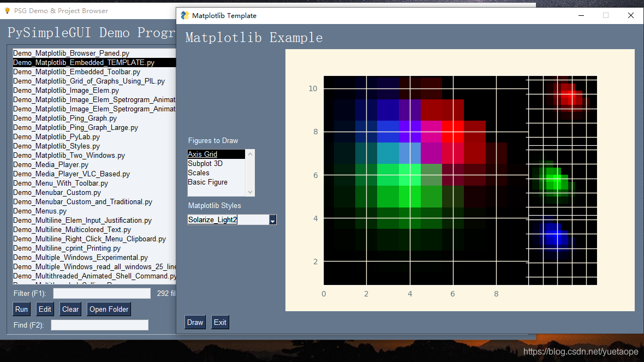Select Axis Grid in Figures to Draw
Viewport: 644px width, 362px height.
point(216,154)
